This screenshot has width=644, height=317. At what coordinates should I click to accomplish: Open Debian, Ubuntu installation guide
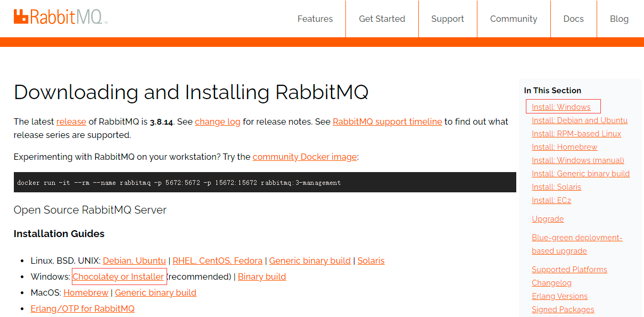[x=134, y=261]
